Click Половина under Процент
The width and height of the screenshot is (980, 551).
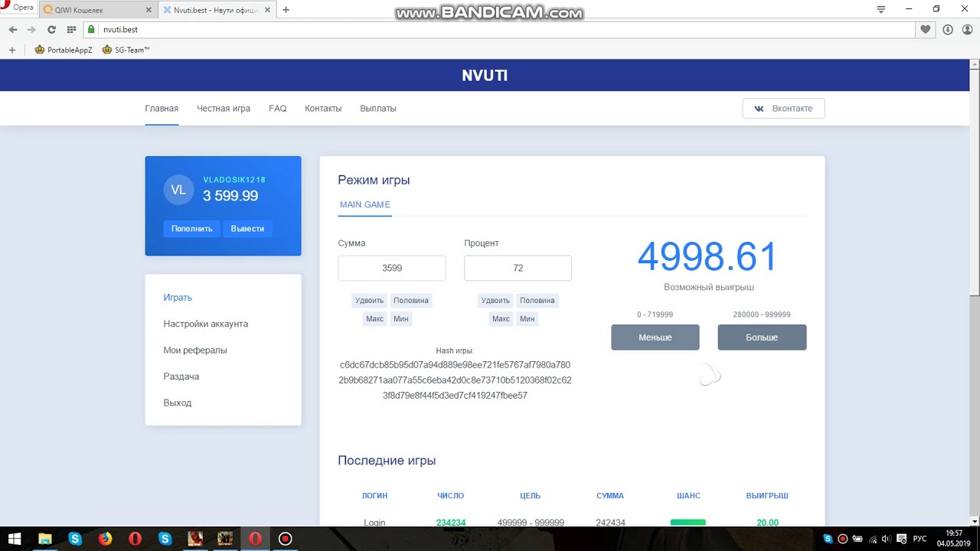click(537, 300)
